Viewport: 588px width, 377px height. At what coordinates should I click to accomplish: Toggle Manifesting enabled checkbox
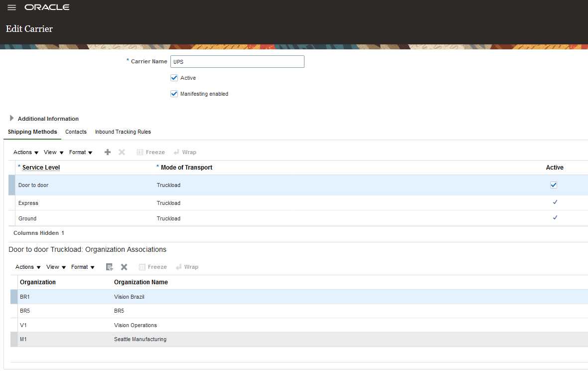174,94
